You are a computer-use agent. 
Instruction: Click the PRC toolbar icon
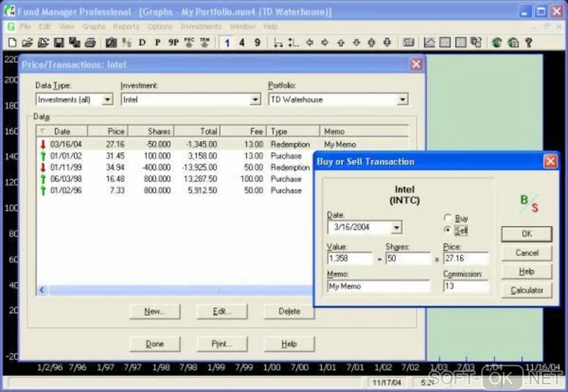(x=189, y=43)
